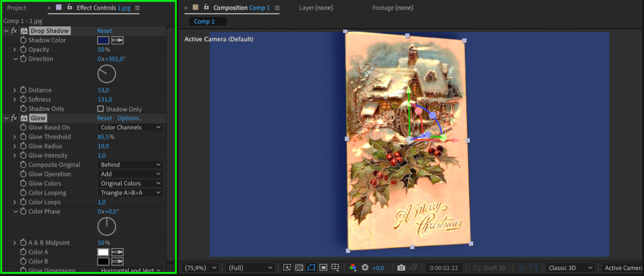Viewport: 644px width, 276px height.
Task: Click the Color A white swatch
Action: coord(103,252)
